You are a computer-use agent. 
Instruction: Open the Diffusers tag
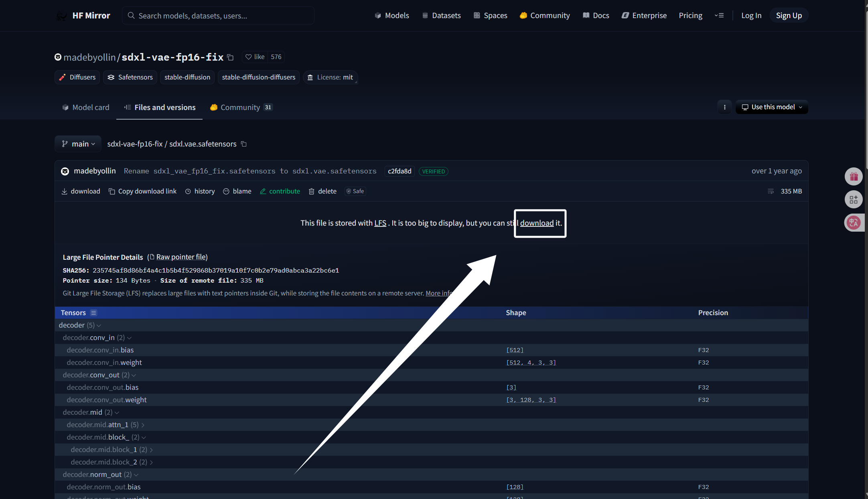pyautogui.click(x=77, y=77)
